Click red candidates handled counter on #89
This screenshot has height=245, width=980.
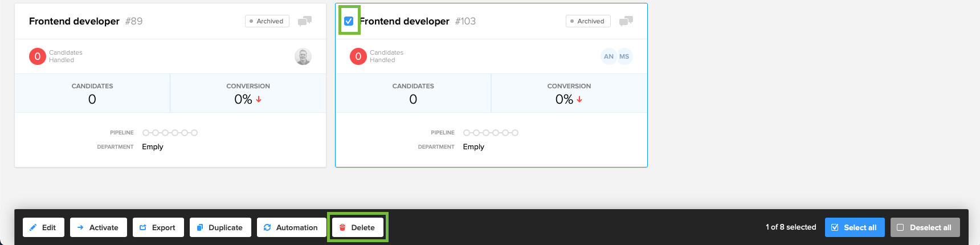(x=38, y=56)
